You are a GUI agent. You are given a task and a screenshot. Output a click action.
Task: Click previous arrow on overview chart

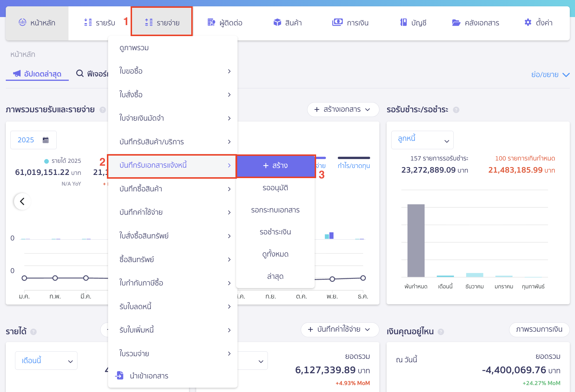[22, 201]
